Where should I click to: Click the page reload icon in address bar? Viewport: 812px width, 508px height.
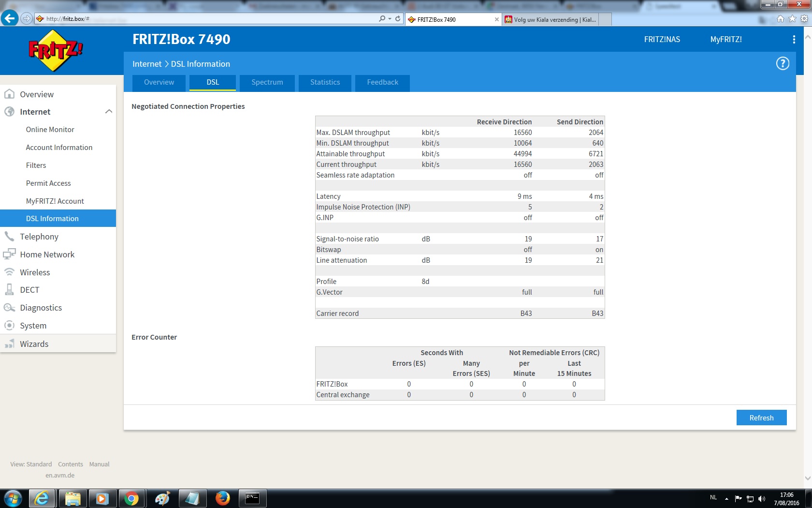point(398,19)
